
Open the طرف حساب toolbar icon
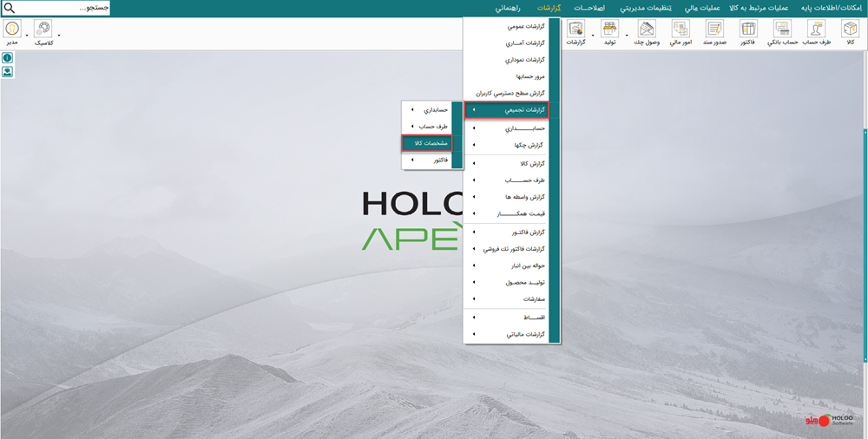[817, 33]
